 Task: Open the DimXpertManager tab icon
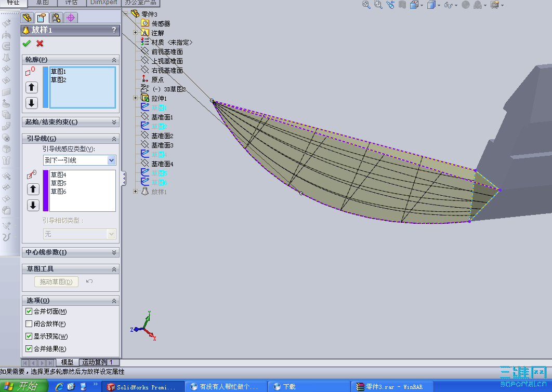(71, 18)
